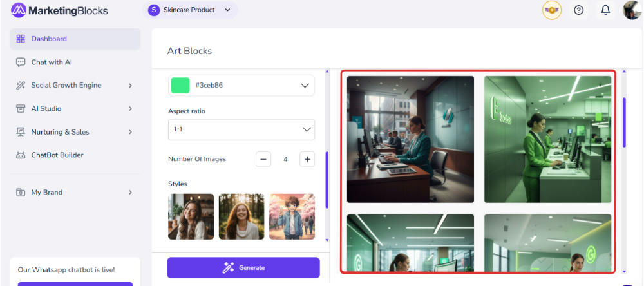The width and height of the screenshot is (644, 286).
Task: Decrease number of images with minus
Action: pos(263,159)
